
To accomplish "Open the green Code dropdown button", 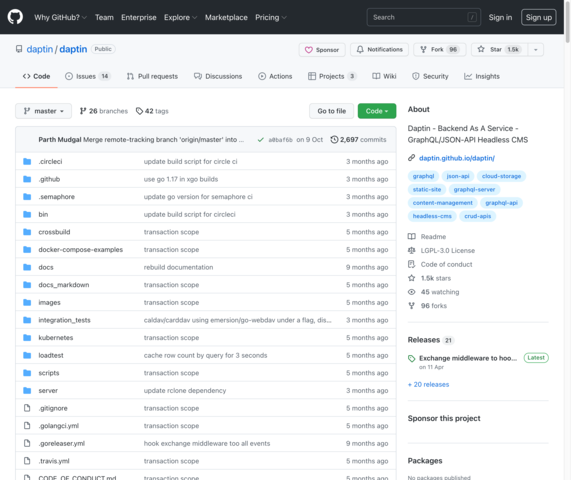I will [x=377, y=111].
